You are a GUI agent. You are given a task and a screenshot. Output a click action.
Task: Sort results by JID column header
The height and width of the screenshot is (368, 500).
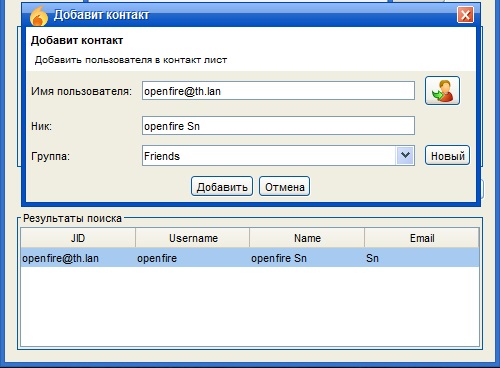tap(78, 238)
